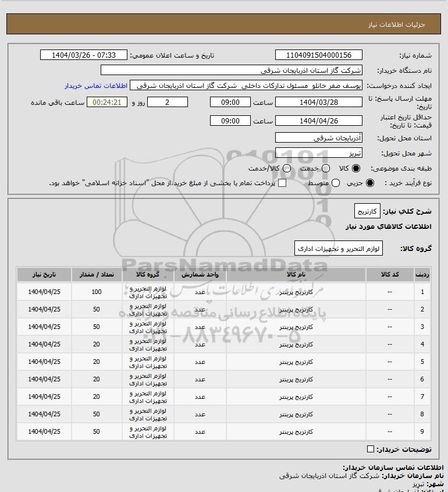Click کارتریج پرینتر in row 7

tap(296, 397)
